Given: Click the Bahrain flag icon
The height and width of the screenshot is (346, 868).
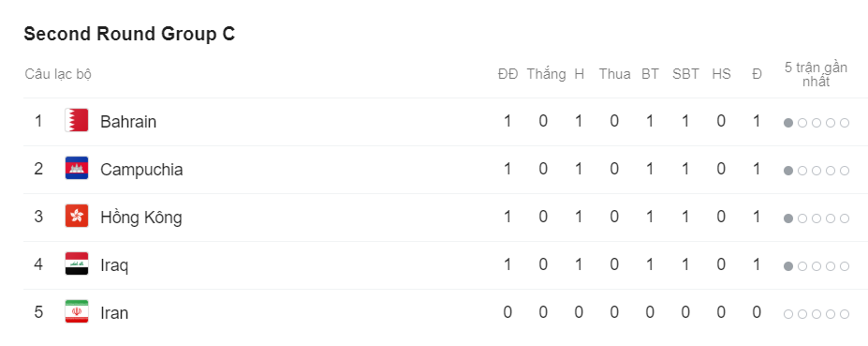Looking at the screenshot, I should [77, 120].
